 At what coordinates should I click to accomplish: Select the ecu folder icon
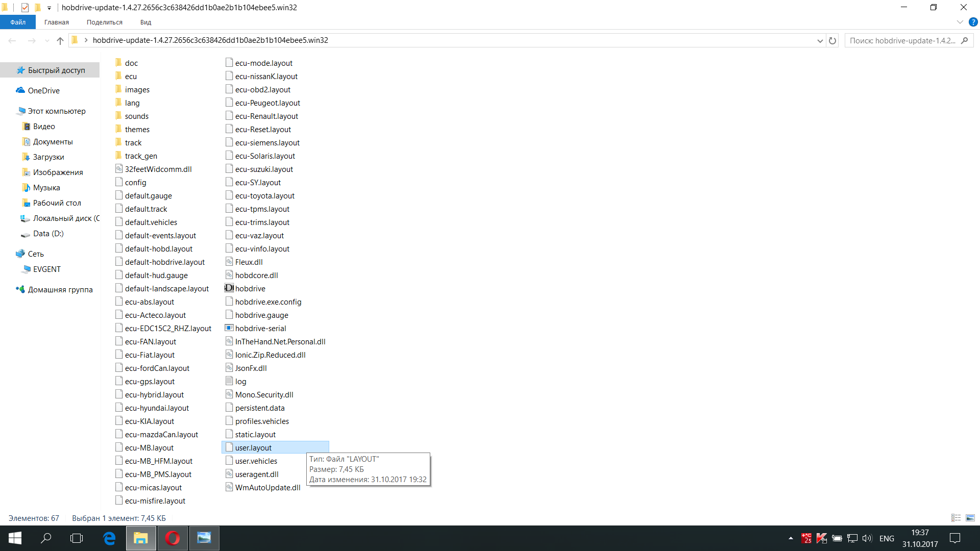pos(118,76)
